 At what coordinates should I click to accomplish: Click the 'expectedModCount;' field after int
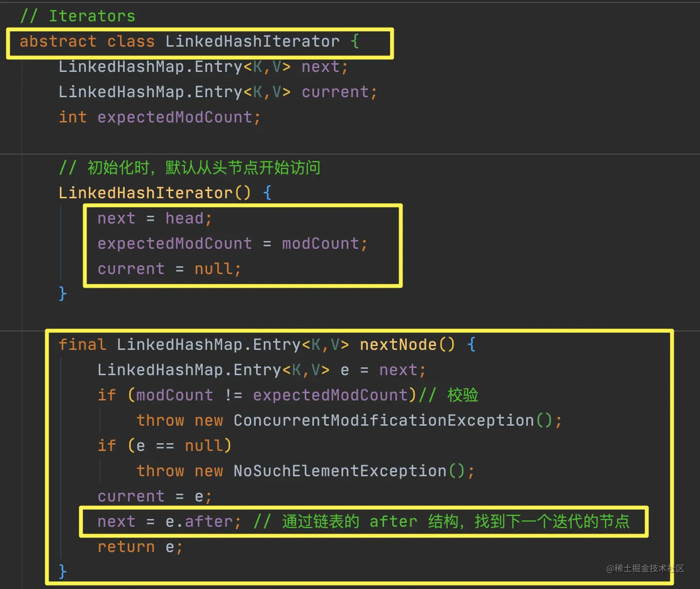coord(179,117)
